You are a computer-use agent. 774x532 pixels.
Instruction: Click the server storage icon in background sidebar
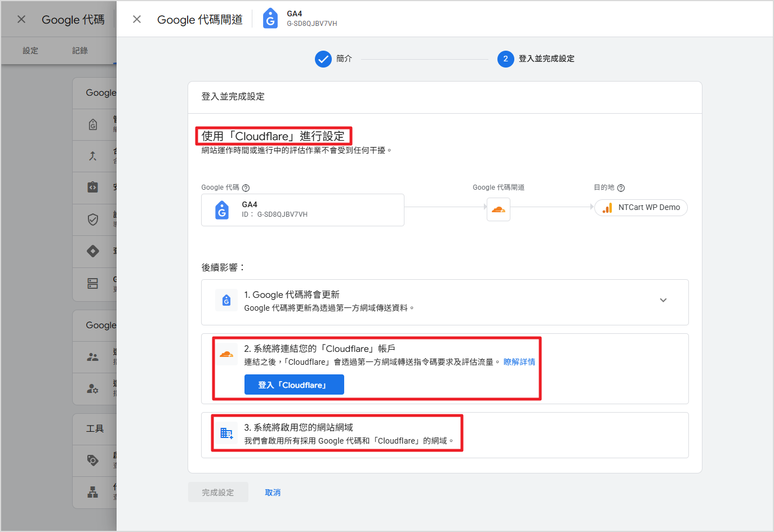[93, 283]
